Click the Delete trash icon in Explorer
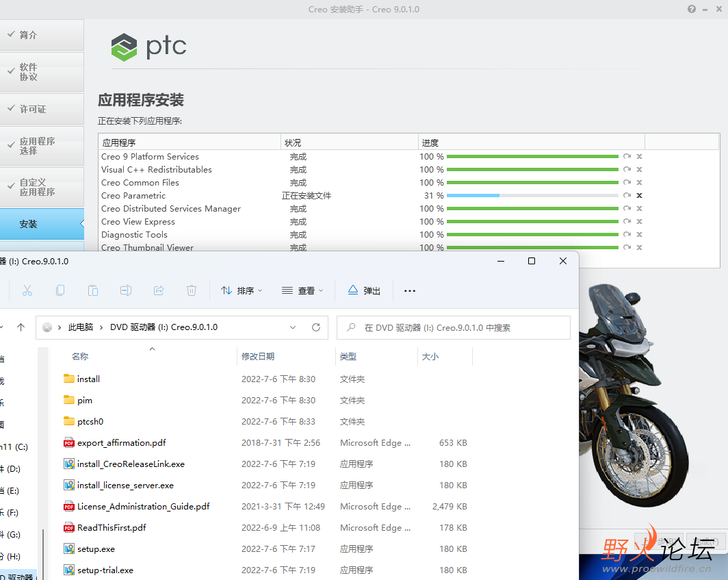 click(x=192, y=290)
